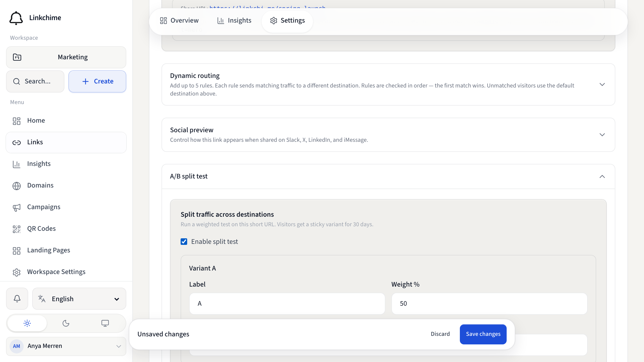Discard the unsaved changes
644x362 pixels.
(440, 334)
